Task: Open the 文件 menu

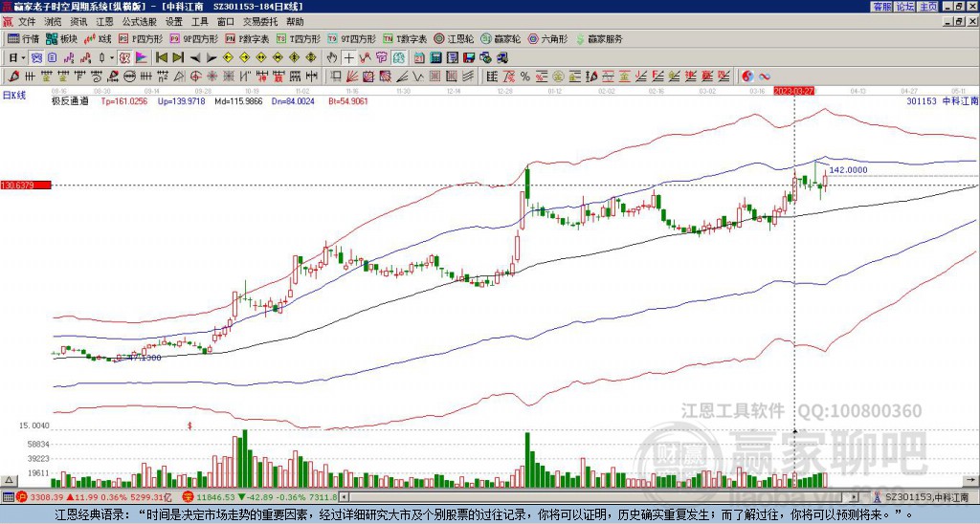Action: [x=27, y=22]
